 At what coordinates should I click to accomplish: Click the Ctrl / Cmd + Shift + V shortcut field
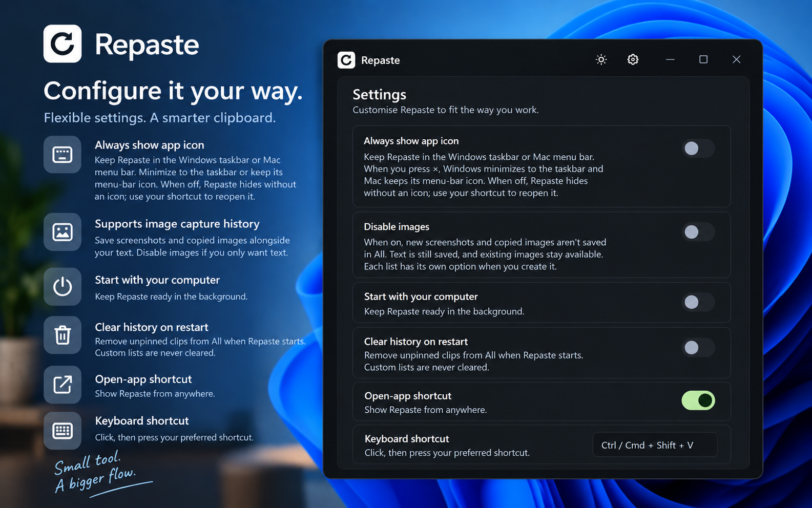pos(655,445)
